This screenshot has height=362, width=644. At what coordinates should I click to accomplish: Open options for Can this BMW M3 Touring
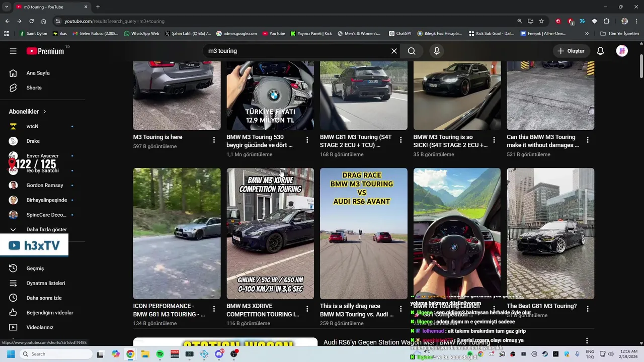pos(587,140)
